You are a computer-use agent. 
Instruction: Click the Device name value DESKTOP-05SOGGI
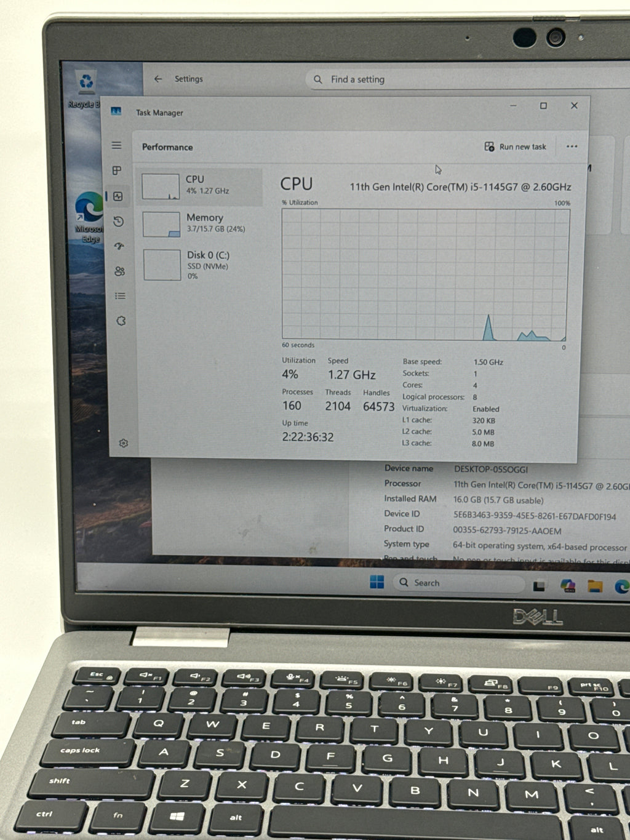[490, 469]
